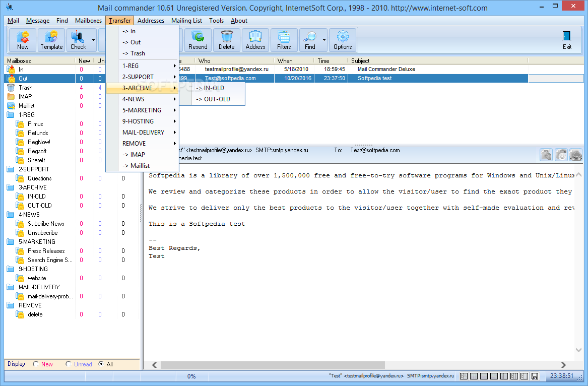
Task: Transfer message to OUT-OLD
Action: click(x=212, y=99)
